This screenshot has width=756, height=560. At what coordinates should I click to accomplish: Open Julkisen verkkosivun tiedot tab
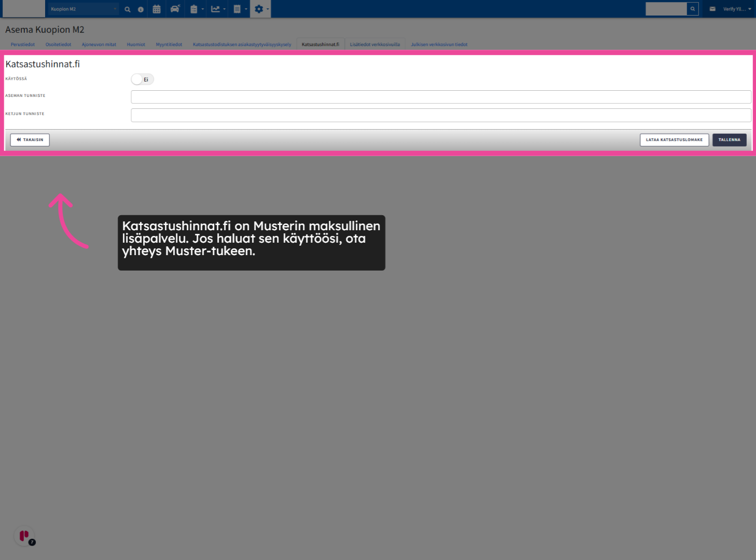pyautogui.click(x=439, y=45)
